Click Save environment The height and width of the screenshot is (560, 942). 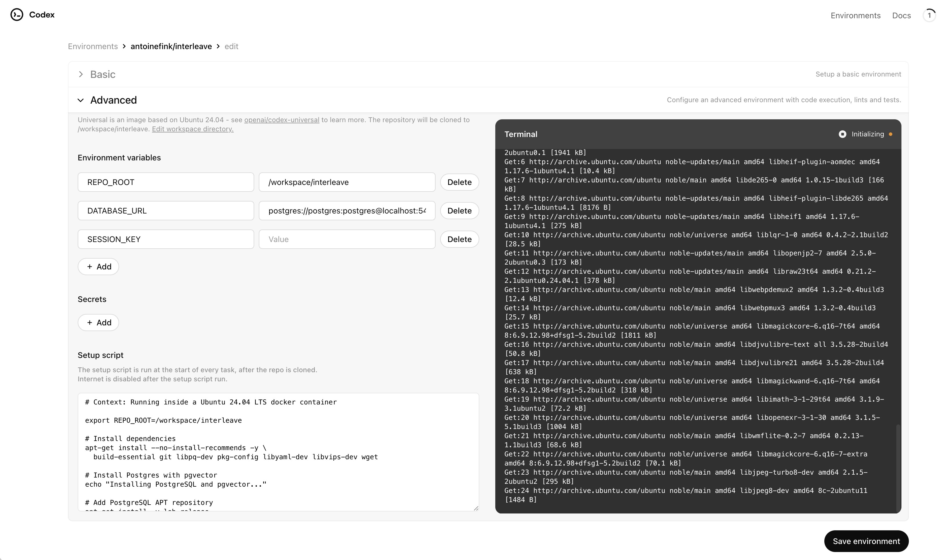click(867, 541)
